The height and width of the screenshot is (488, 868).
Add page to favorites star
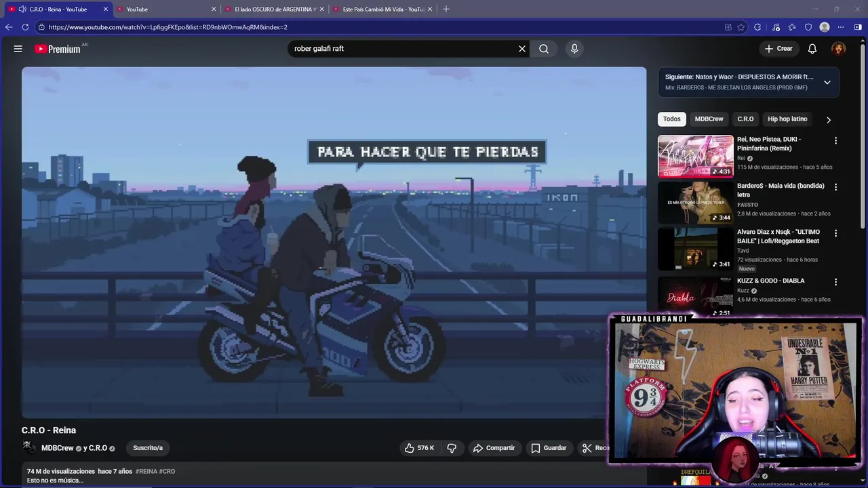point(741,27)
